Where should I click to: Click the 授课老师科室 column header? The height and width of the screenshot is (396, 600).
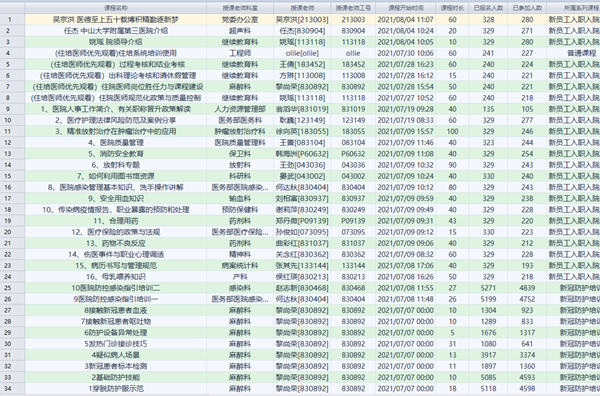pyautogui.click(x=240, y=8)
